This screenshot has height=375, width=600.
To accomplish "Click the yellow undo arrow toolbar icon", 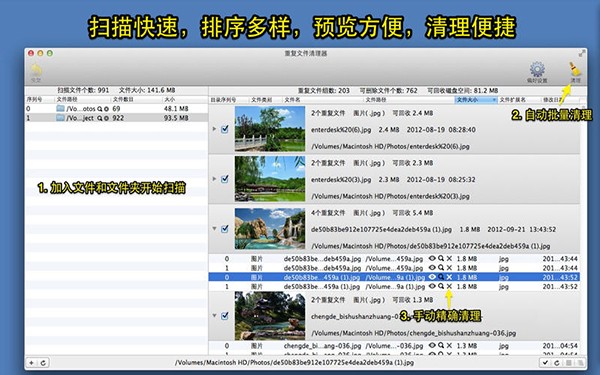I will [x=36, y=70].
